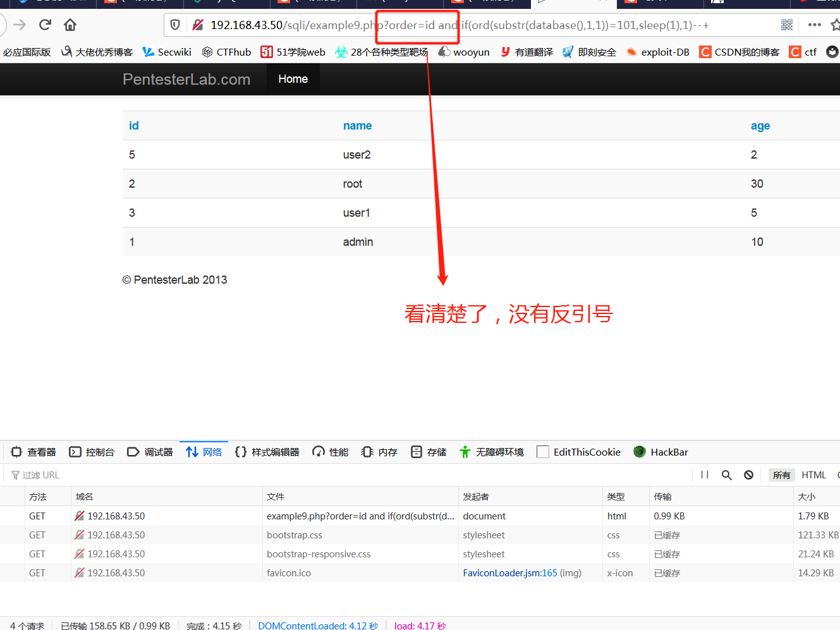Open the wooyun bookmark

(464, 52)
